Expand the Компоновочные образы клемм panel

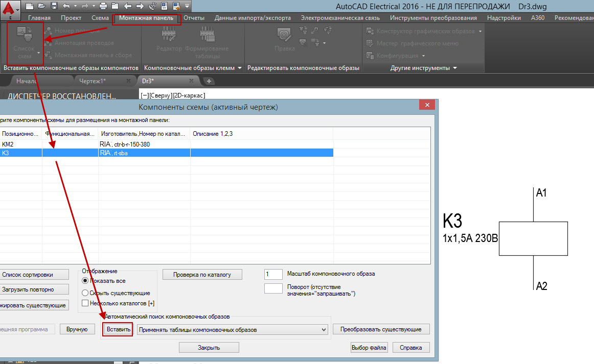(239, 68)
